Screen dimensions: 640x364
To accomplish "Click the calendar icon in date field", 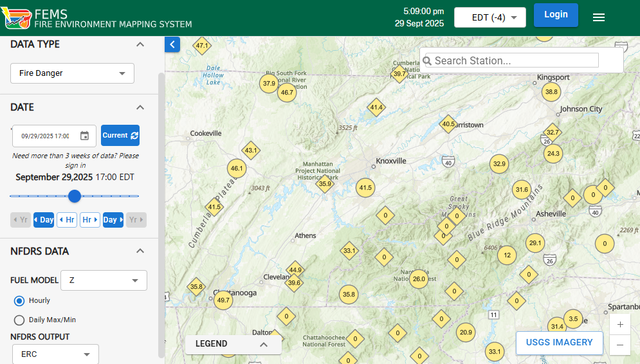I will [x=84, y=136].
